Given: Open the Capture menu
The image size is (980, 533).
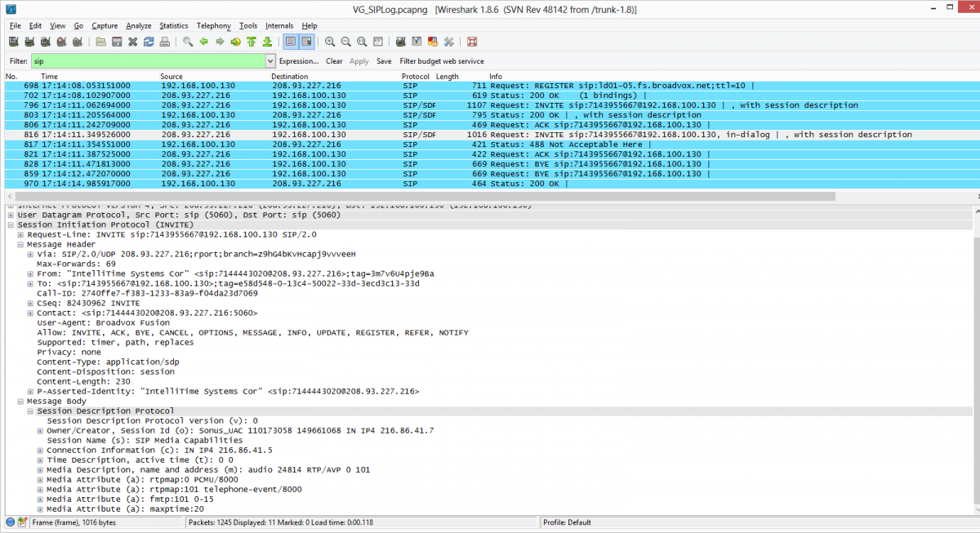Looking at the screenshot, I should [x=105, y=26].
